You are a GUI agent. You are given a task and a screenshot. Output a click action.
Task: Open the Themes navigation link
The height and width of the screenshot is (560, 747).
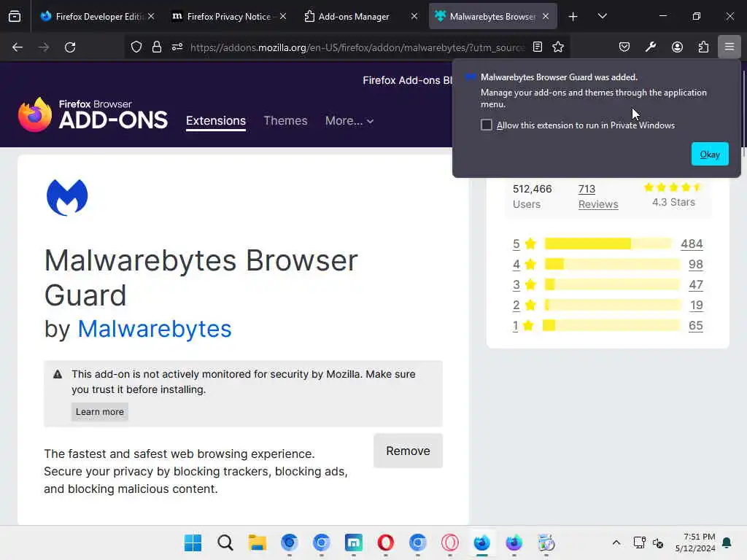[x=285, y=121]
